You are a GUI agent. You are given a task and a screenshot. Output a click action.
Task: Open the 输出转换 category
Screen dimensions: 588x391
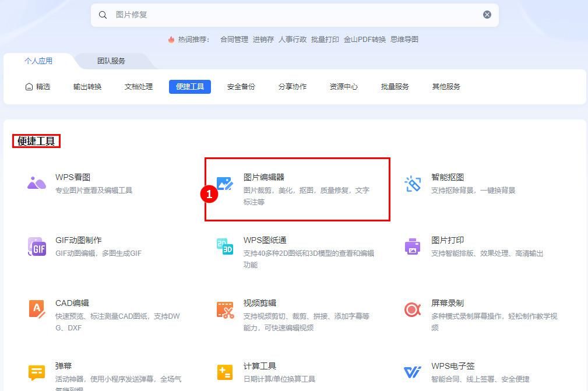(x=87, y=87)
